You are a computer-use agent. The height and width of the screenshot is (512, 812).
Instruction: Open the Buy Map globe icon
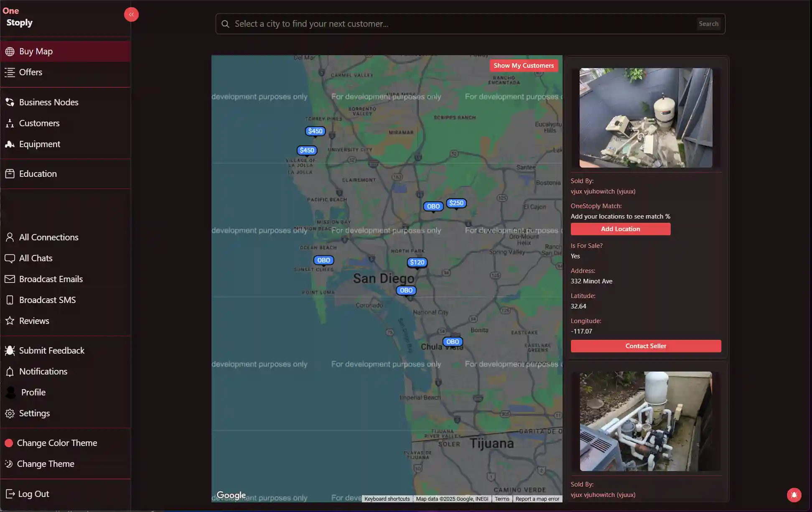point(10,51)
